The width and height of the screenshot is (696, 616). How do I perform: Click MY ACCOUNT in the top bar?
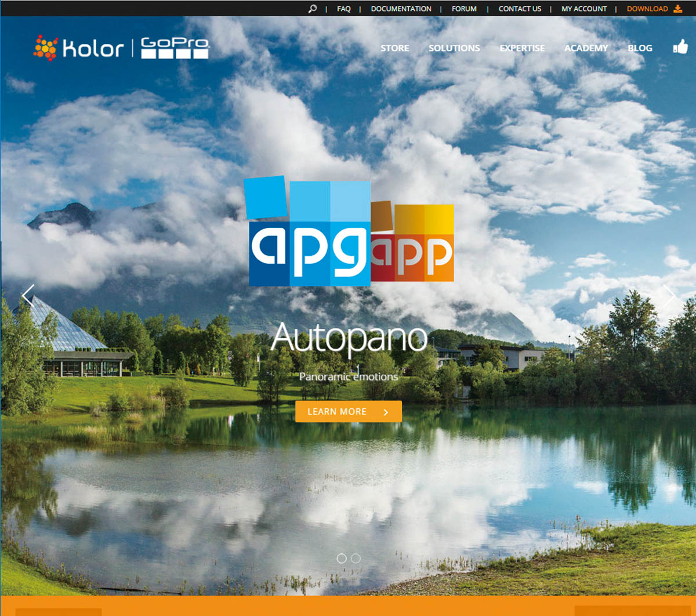[x=583, y=9]
